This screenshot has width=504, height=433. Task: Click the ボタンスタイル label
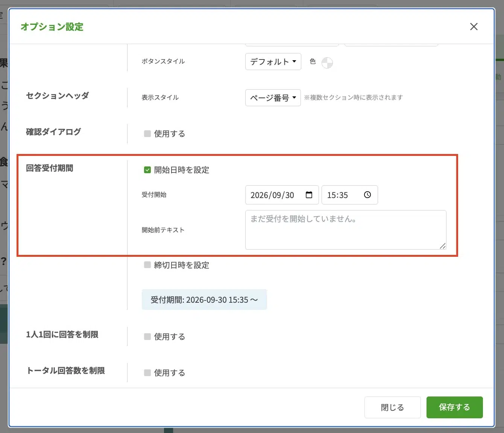(163, 61)
